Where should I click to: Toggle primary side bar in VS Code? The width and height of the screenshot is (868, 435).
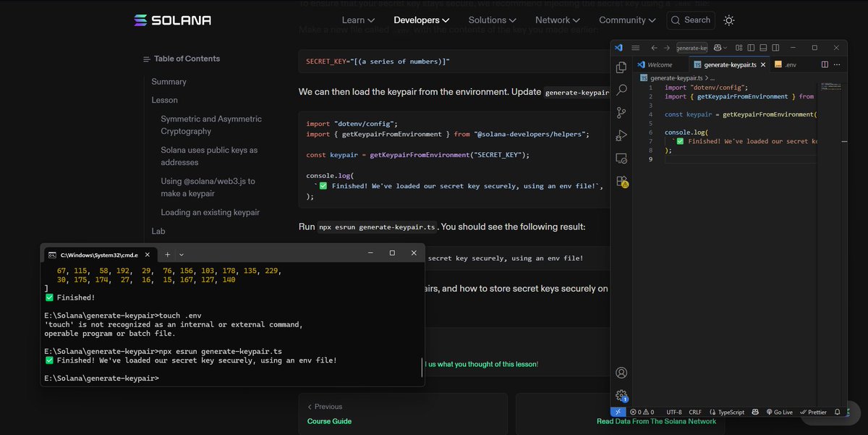[x=751, y=48]
